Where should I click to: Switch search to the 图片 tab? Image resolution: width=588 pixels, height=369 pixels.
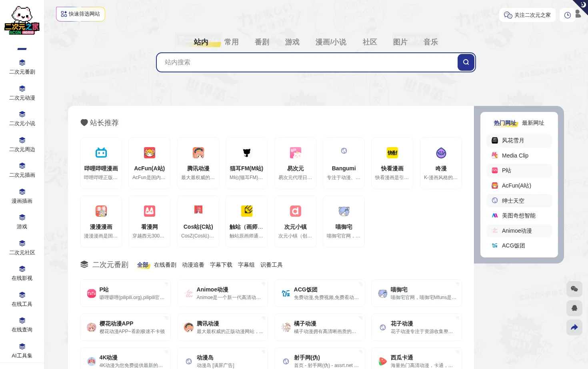[x=400, y=42]
